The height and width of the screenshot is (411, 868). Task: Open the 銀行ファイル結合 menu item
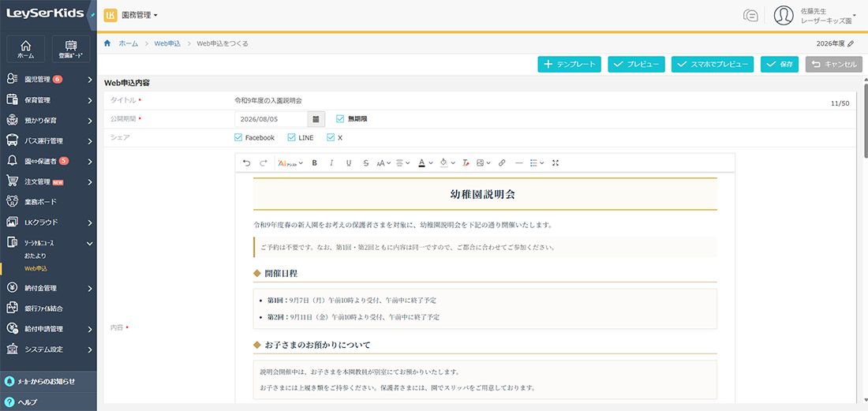(x=48, y=308)
